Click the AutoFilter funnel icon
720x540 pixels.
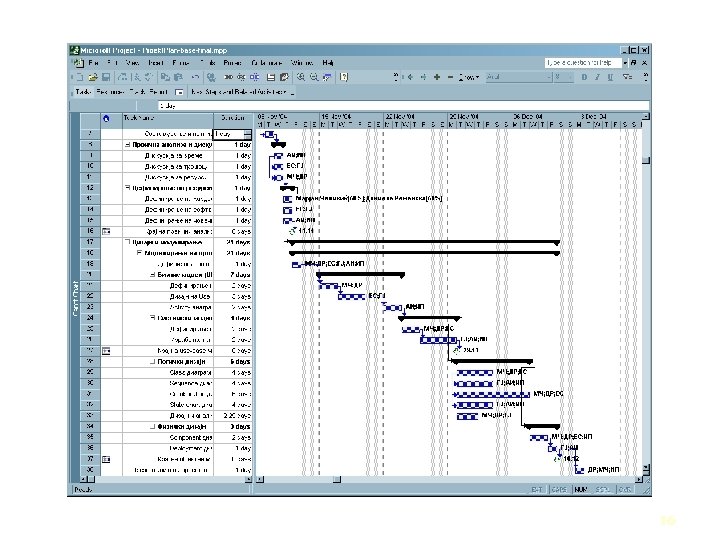point(627,77)
